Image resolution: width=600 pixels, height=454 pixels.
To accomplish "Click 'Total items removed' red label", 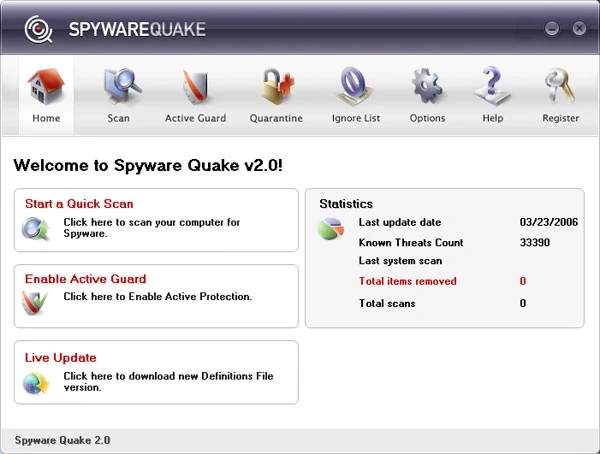I will 407,282.
